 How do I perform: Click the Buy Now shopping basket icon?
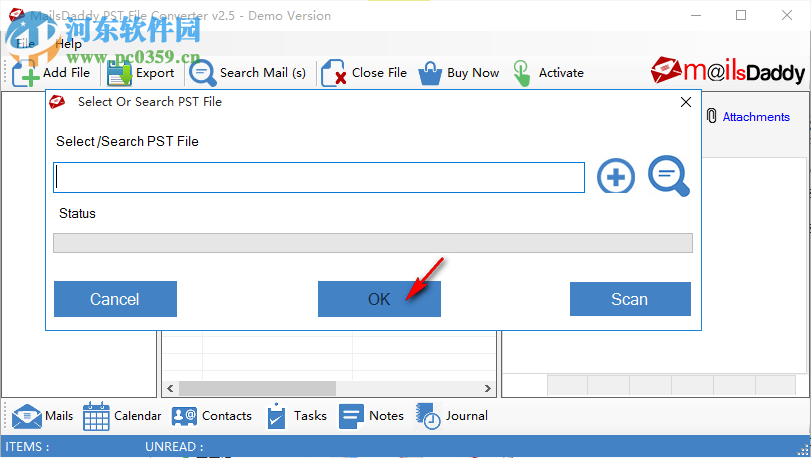[x=430, y=73]
